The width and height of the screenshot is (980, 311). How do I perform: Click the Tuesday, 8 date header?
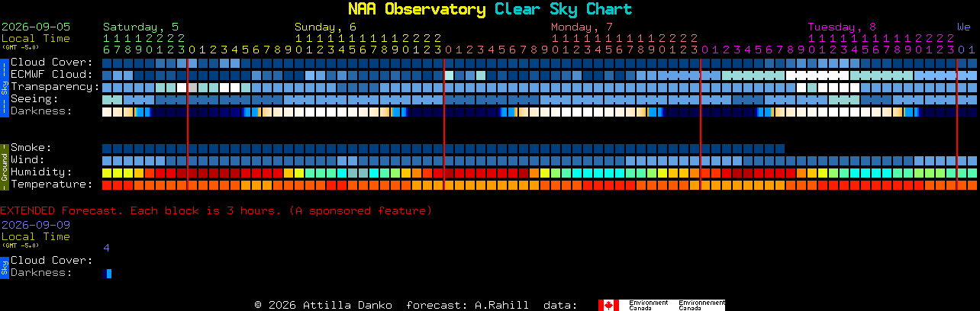(842, 27)
